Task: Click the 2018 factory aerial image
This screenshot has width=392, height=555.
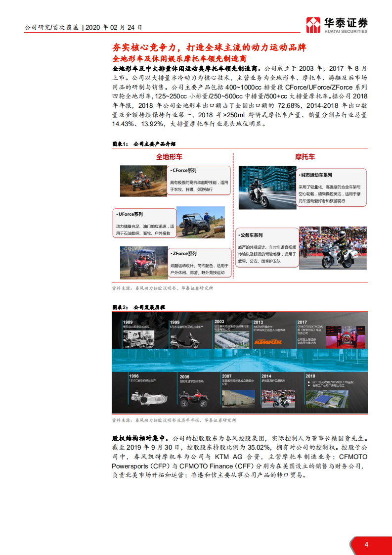Action: point(327,399)
